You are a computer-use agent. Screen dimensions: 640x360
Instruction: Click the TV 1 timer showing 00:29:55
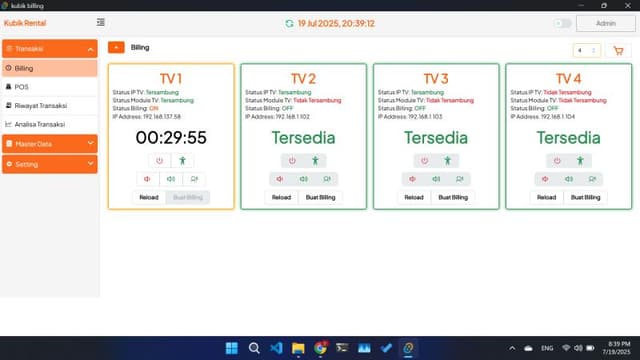(x=171, y=138)
